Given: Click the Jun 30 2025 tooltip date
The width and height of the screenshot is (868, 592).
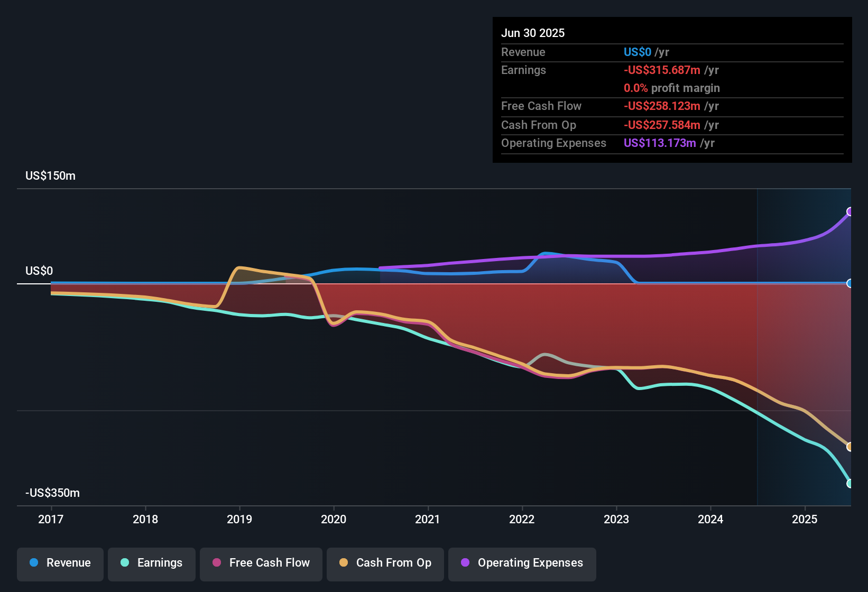Looking at the screenshot, I should [533, 33].
